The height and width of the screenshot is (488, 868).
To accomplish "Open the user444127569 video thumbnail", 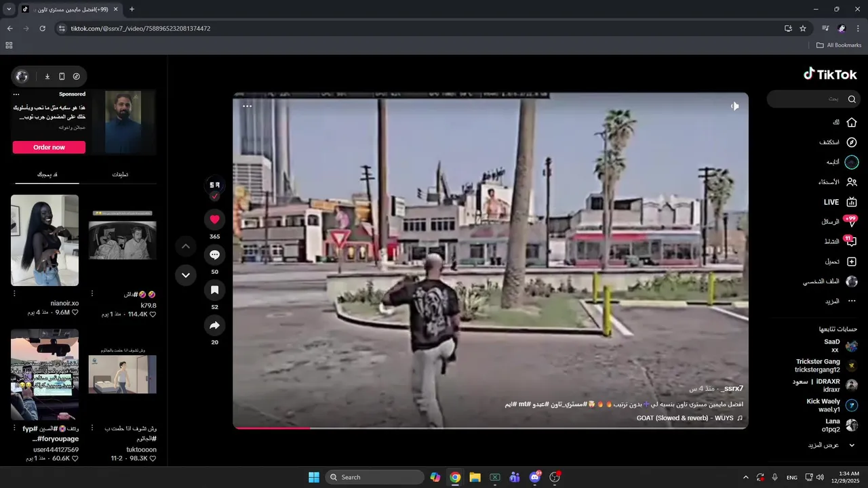I will coord(45,375).
